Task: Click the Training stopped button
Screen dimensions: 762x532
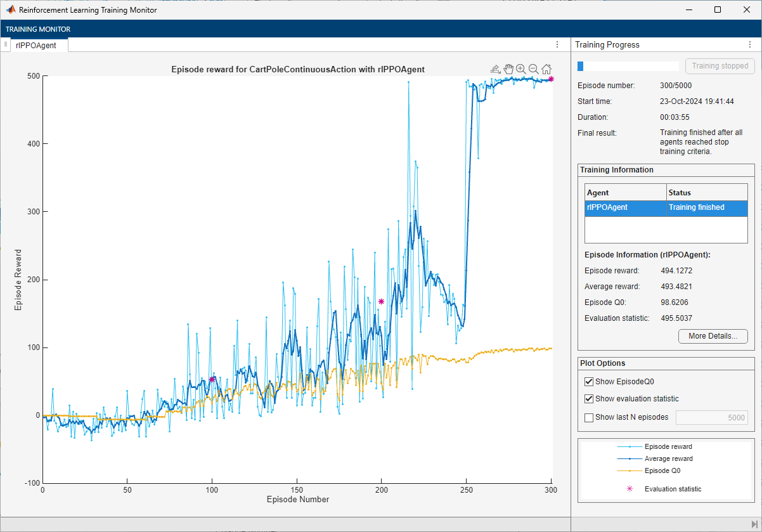Action: tap(720, 66)
